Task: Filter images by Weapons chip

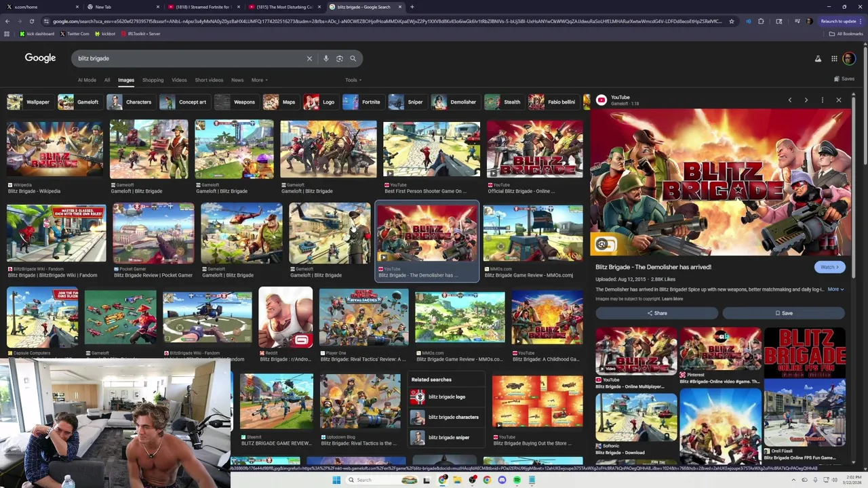Action: pyautogui.click(x=236, y=102)
